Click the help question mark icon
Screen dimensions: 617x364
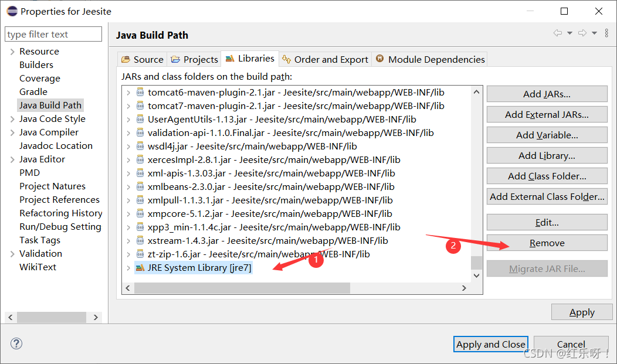point(16,343)
